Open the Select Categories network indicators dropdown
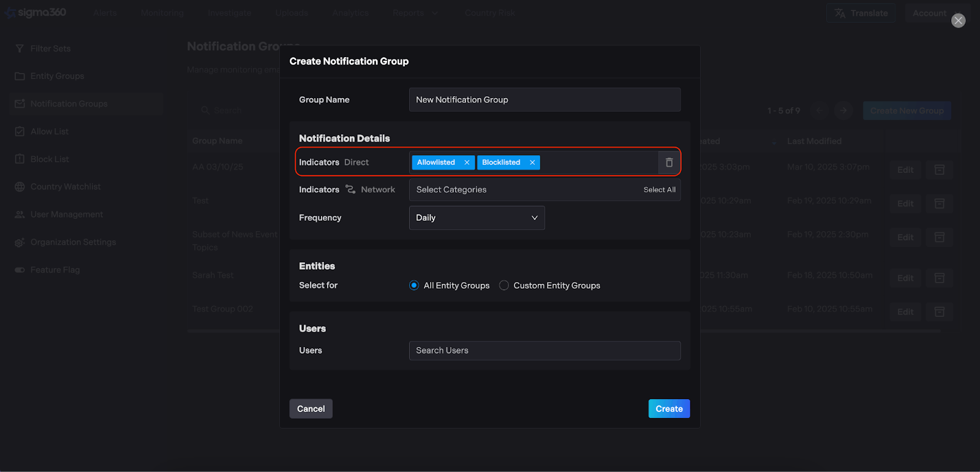 coord(521,190)
